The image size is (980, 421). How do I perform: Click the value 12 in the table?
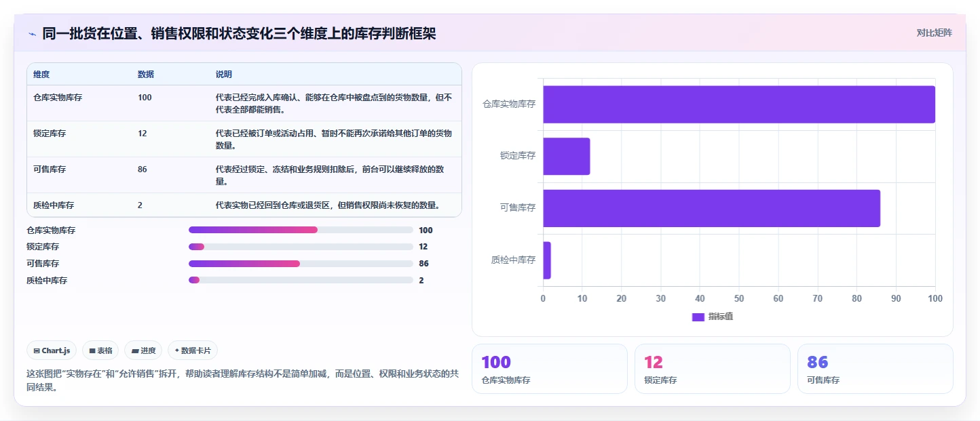click(142, 134)
